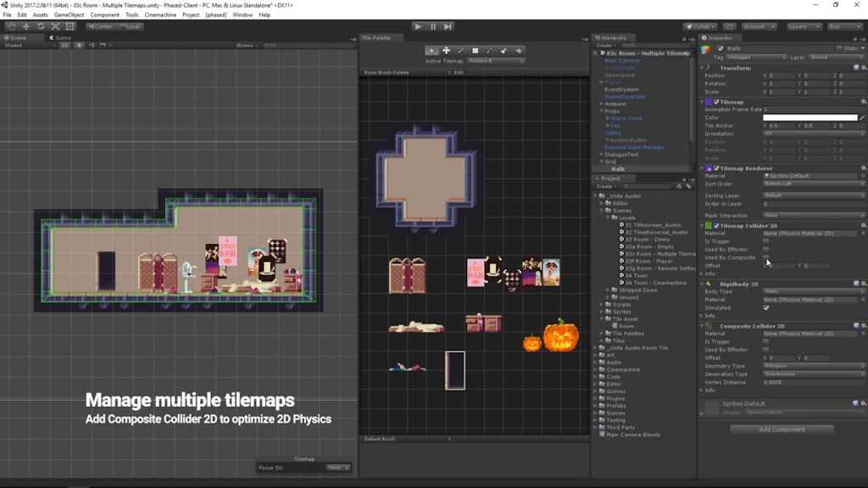The image size is (868, 488).
Task: Click the cloud services icon
Action: tap(730, 26)
